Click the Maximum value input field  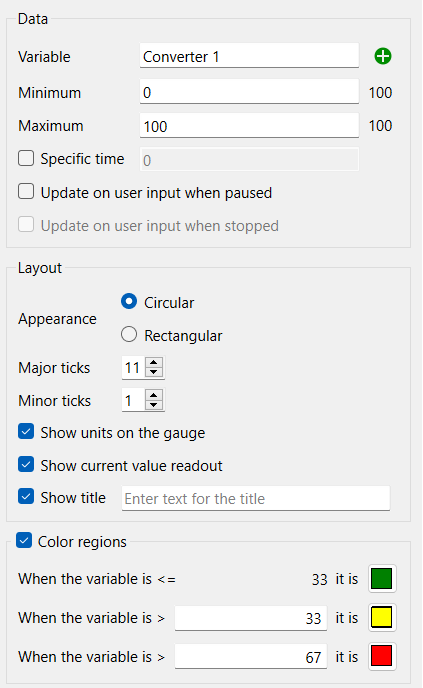[249, 126]
